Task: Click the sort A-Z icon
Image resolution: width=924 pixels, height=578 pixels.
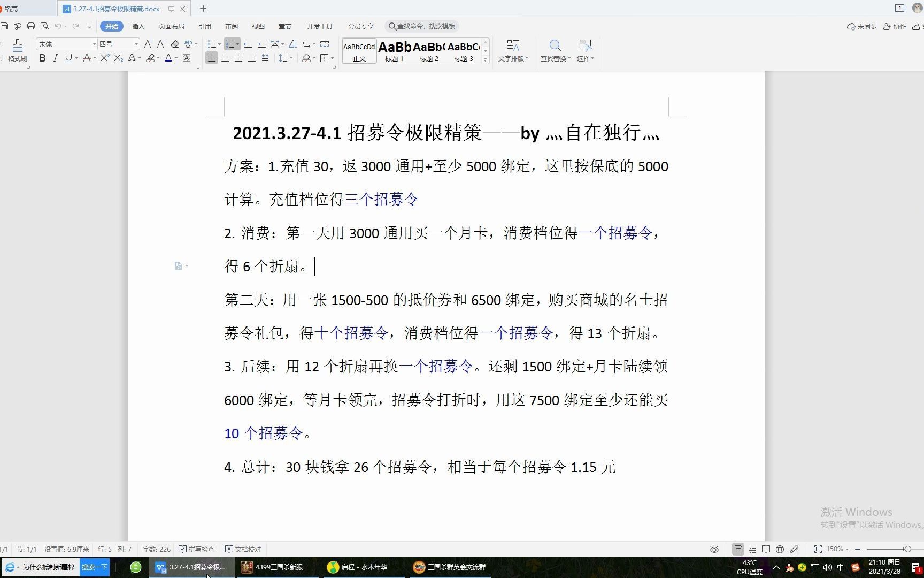Action: [292, 44]
